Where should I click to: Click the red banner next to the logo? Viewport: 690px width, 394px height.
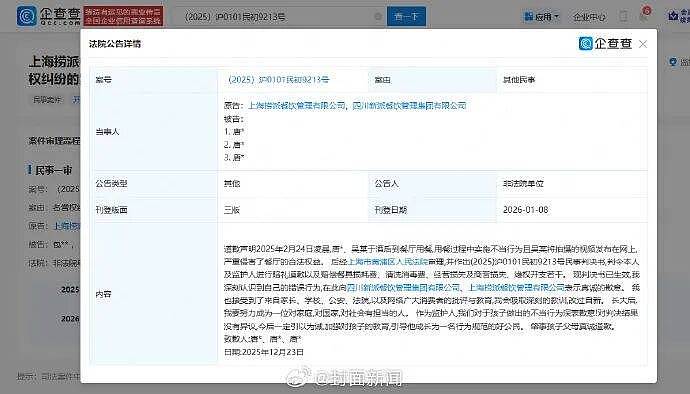pos(124,16)
